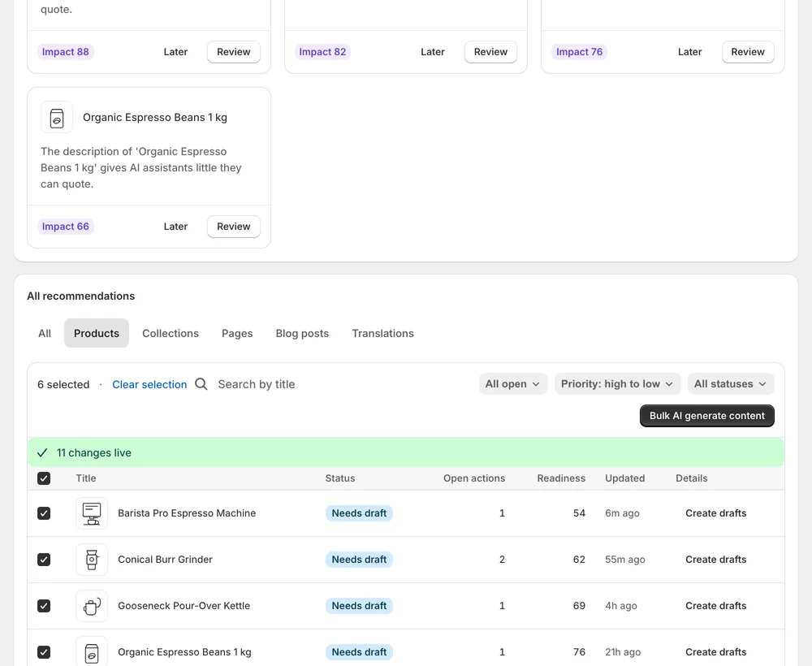Uncheck Barista Pro Espresso Machine row
Image resolution: width=812 pixels, height=666 pixels.
pos(44,513)
